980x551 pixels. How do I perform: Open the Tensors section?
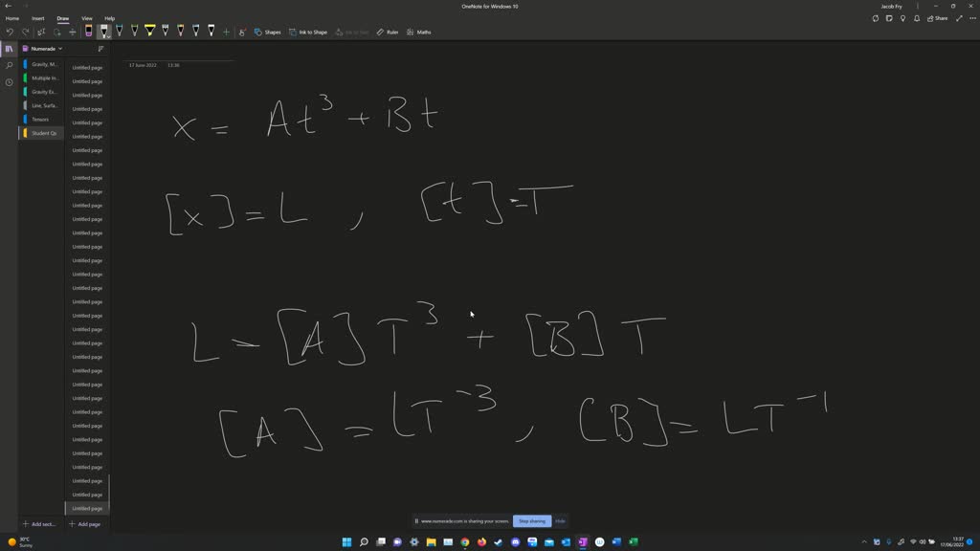point(40,120)
